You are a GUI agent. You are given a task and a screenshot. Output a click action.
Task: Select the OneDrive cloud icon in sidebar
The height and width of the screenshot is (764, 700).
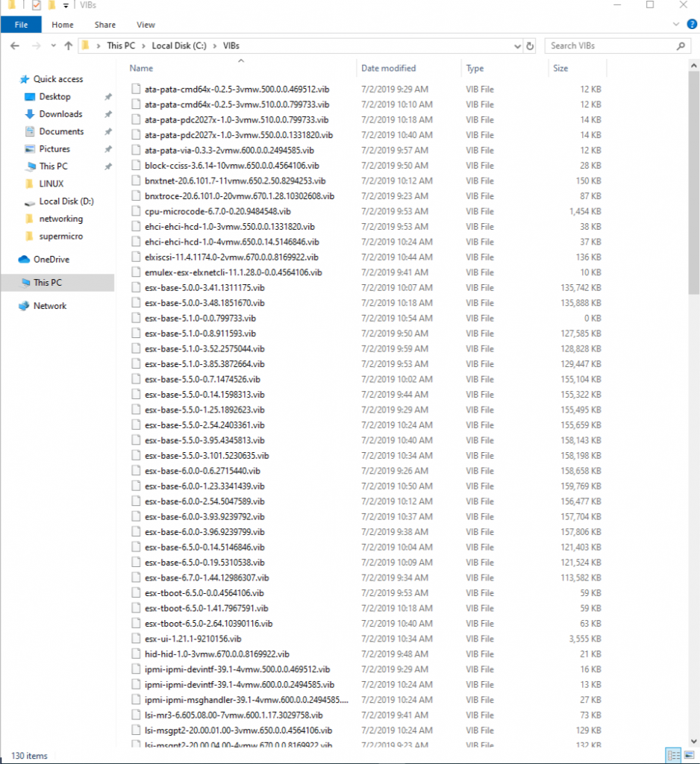click(x=23, y=260)
